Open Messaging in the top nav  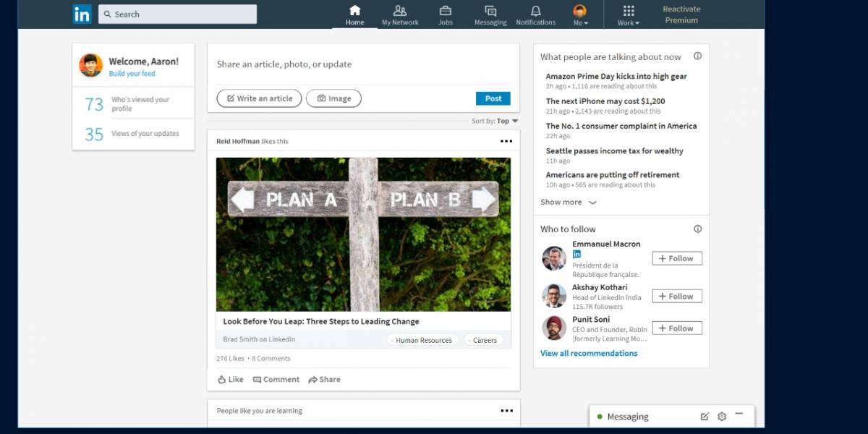(x=490, y=15)
